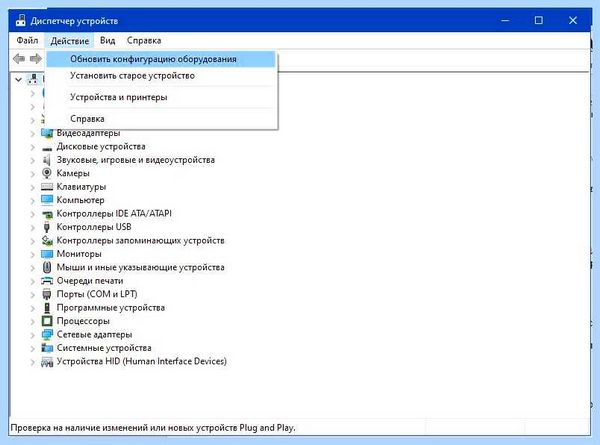This screenshot has height=445, width=600.
Task: Click the USB plug icon beside Контроллеры USB
Action: tap(47, 227)
